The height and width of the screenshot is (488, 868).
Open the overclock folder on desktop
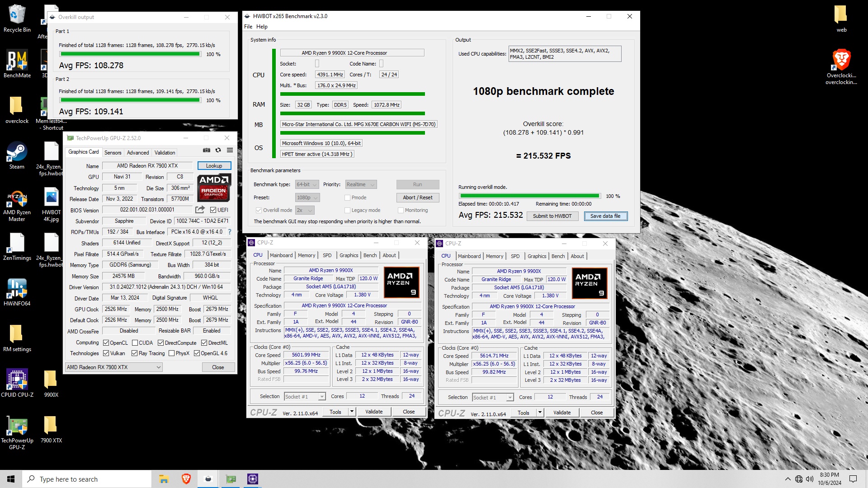pyautogui.click(x=17, y=110)
